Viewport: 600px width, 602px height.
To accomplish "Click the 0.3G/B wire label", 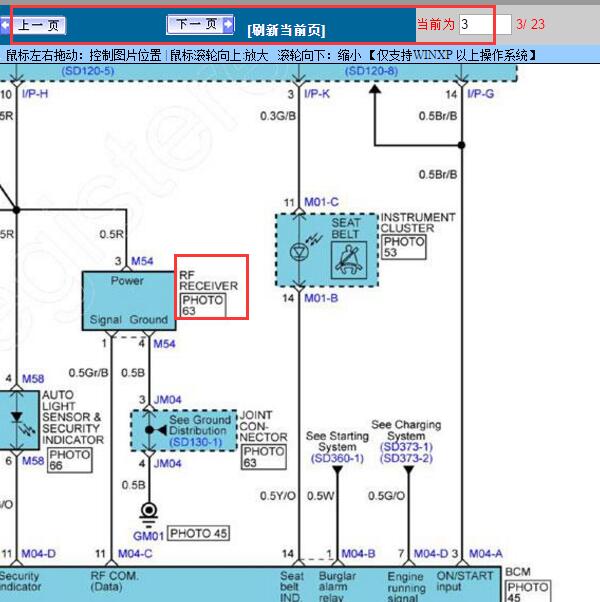I will pyautogui.click(x=278, y=116).
